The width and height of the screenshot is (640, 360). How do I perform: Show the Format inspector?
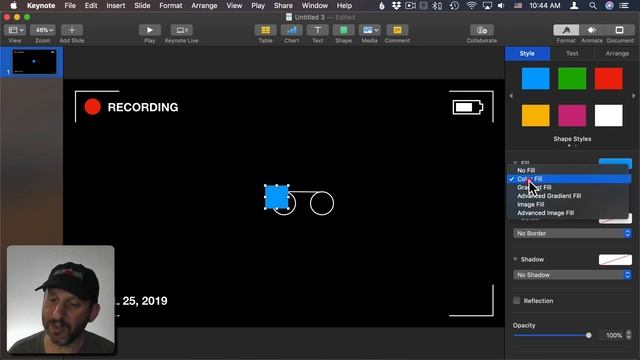[566, 30]
